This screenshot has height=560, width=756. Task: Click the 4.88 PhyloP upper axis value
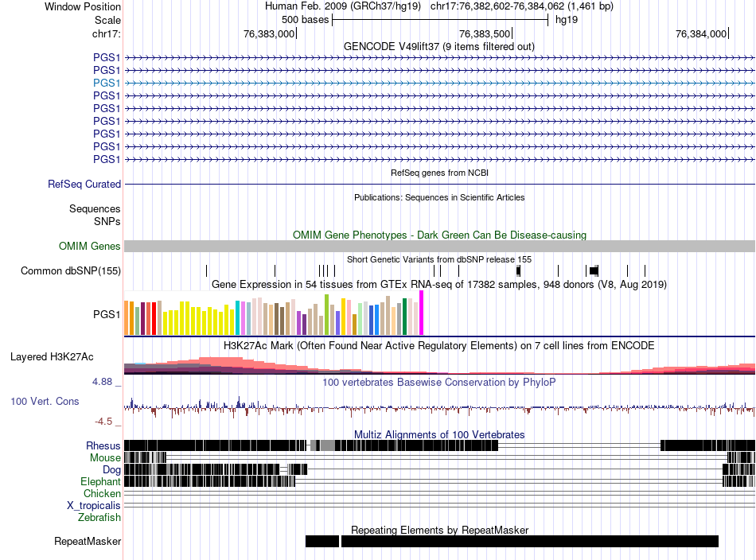click(x=102, y=382)
